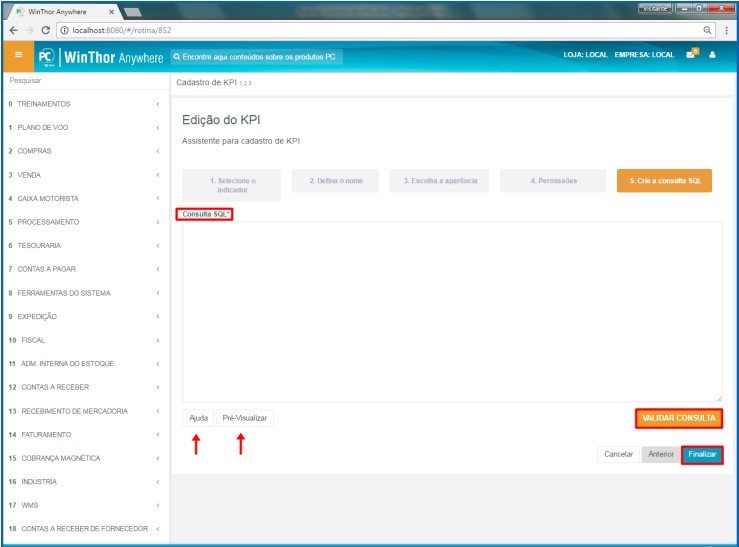Expand the PROCESSAMENTO menu
Image resolution: width=739 pixels, height=547 pixels.
[85, 222]
